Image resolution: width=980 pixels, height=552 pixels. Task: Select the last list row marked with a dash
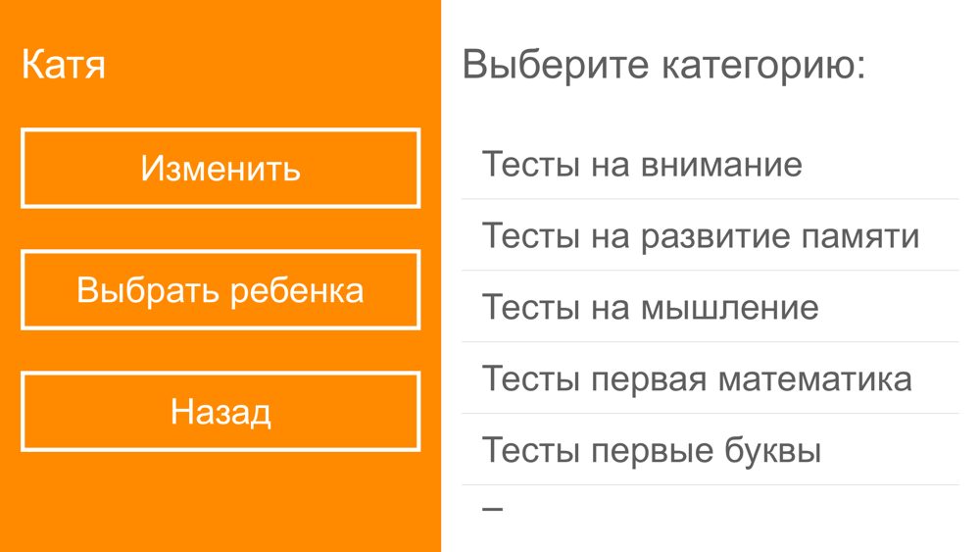tap(493, 509)
